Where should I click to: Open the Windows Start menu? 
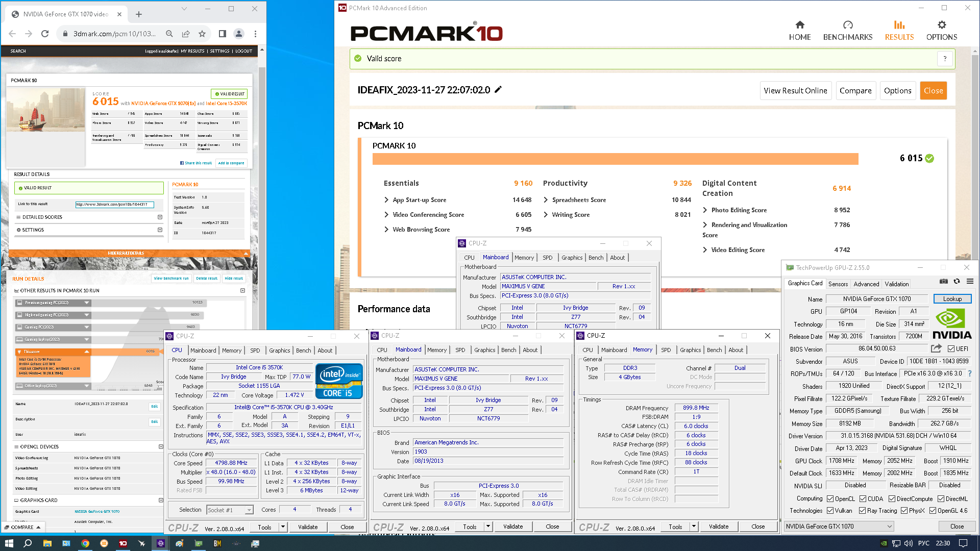(x=9, y=543)
